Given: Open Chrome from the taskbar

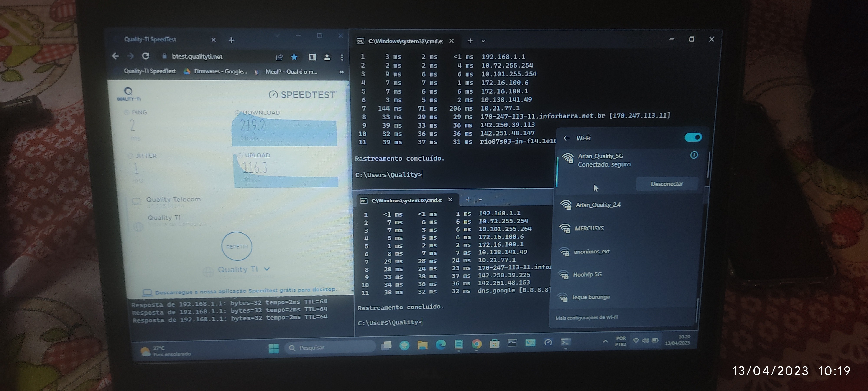Looking at the screenshot, I should coord(477,344).
